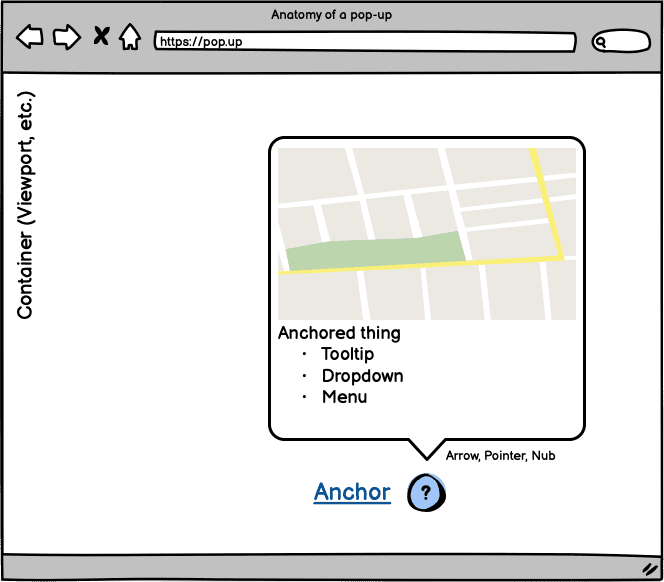
Task: Follow the Anchor hyperlink
Action: pyautogui.click(x=352, y=492)
